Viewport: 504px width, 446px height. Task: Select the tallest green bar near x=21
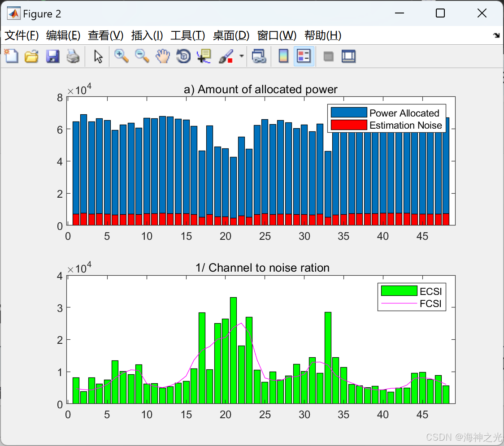[x=233, y=350]
